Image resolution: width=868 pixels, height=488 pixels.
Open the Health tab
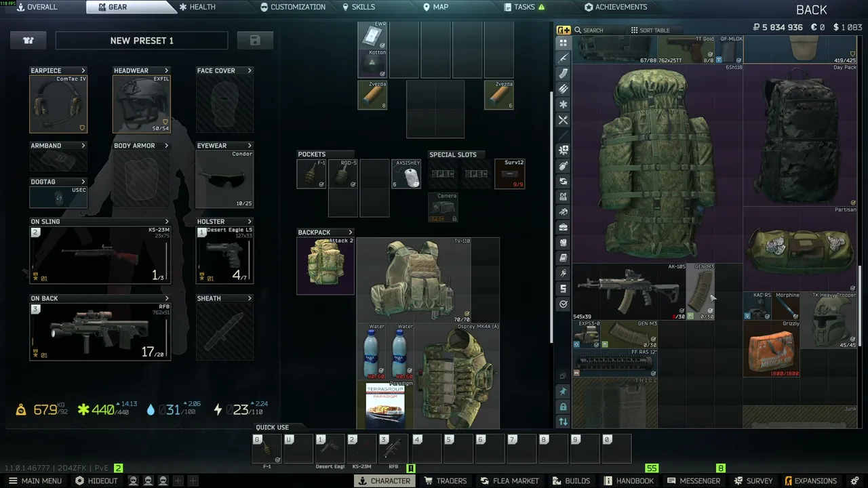coord(197,7)
